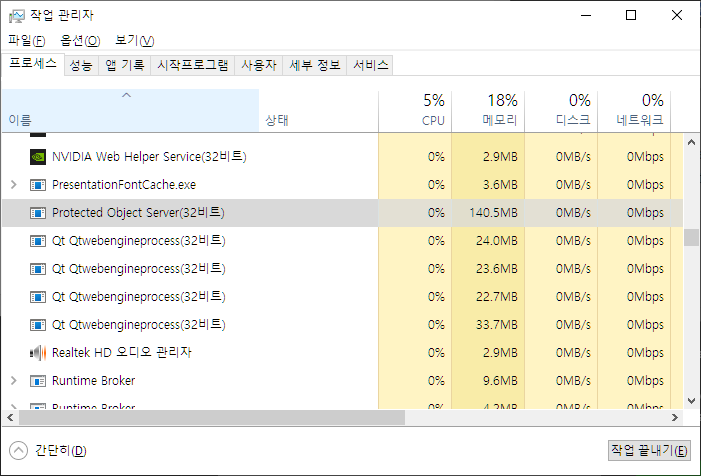The height and width of the screenshot is (476, 701).
Task: Click the 33.7MB Qt Qtwebengineprocess row icon
Action: point(38,325)
